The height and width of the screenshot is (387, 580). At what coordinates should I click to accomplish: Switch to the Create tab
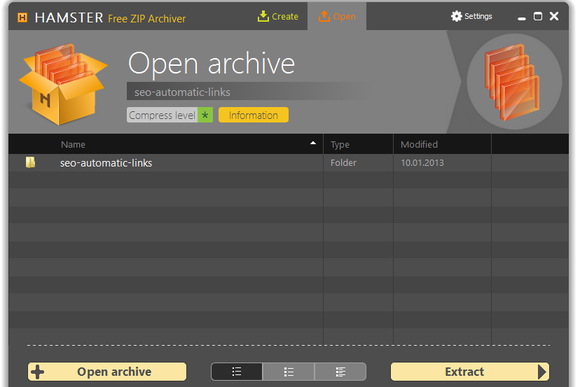pos(278,17)
